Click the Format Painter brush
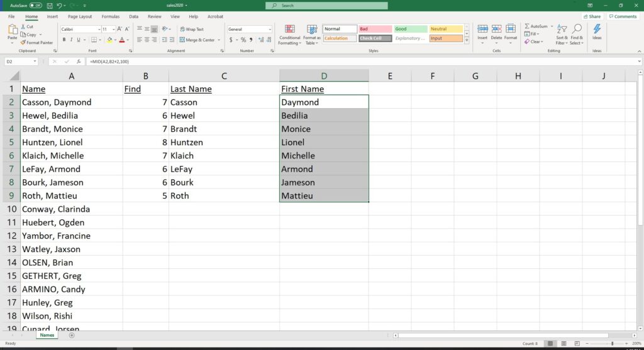Screen dimensions: 644x350 click(x=36, y=43)
